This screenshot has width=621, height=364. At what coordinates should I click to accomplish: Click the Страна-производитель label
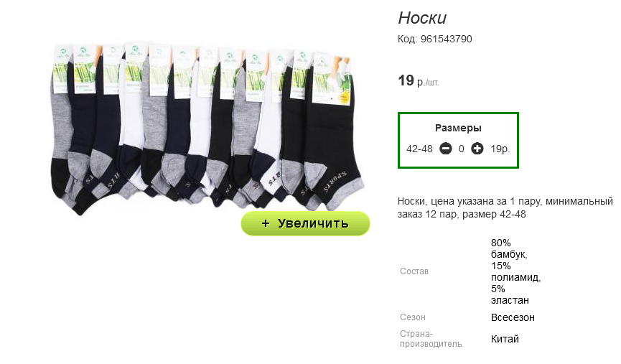coord(431,339)
